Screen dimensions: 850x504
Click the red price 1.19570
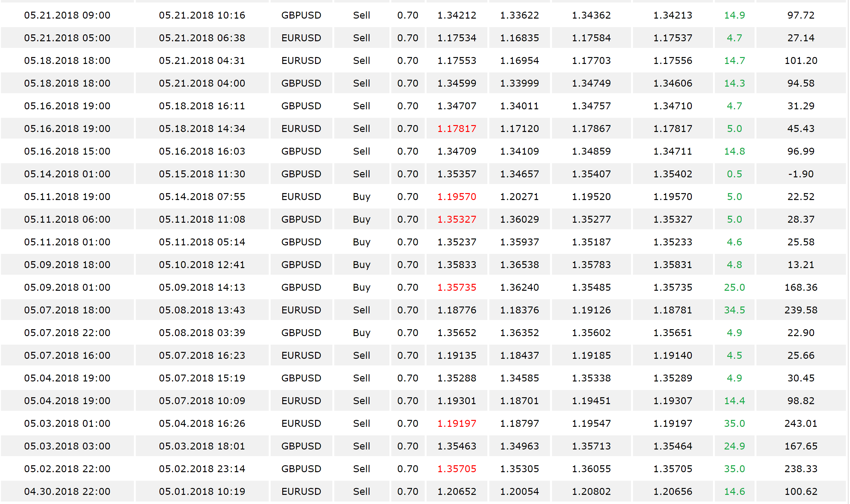[457, 197]
